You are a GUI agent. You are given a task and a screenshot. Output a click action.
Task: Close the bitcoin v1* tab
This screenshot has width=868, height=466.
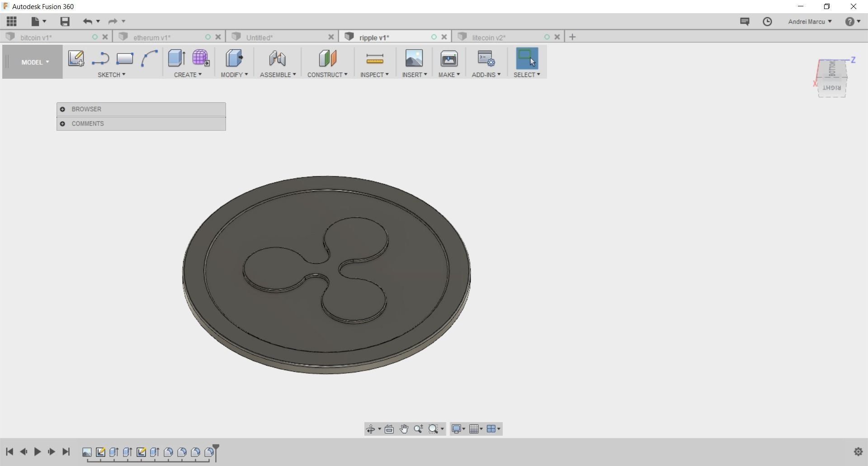(105, 37)
